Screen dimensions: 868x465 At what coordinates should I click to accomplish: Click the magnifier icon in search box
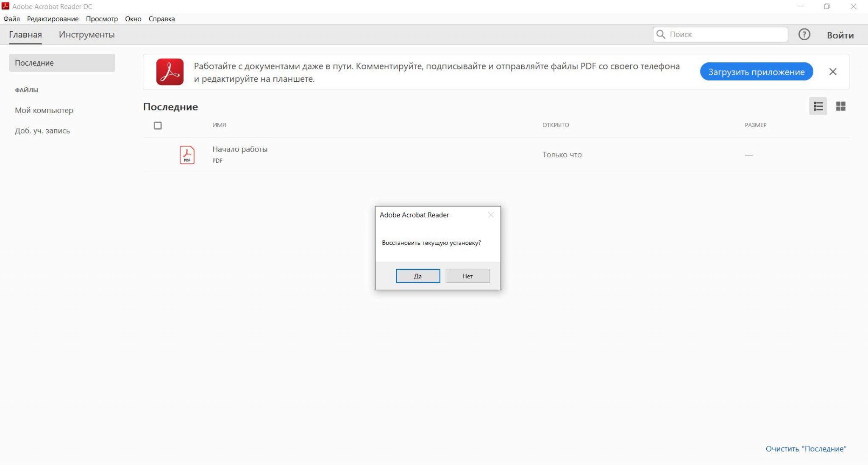click(661, 34)
